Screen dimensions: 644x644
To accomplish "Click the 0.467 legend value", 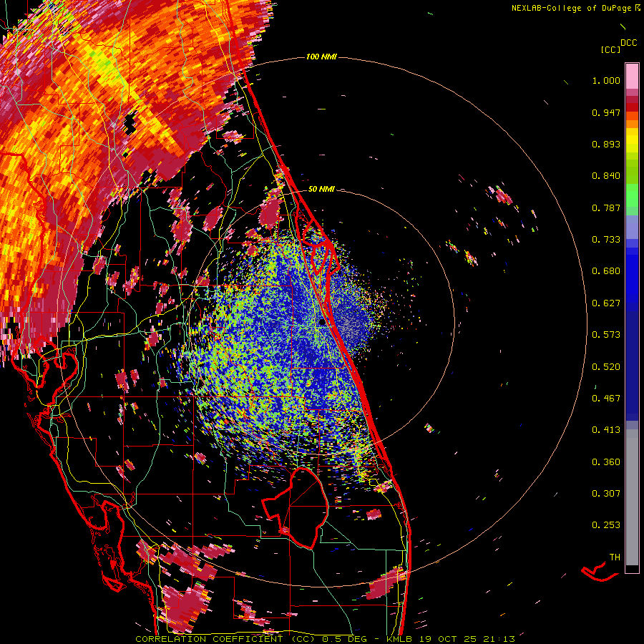I will click(x=606, y=399).
